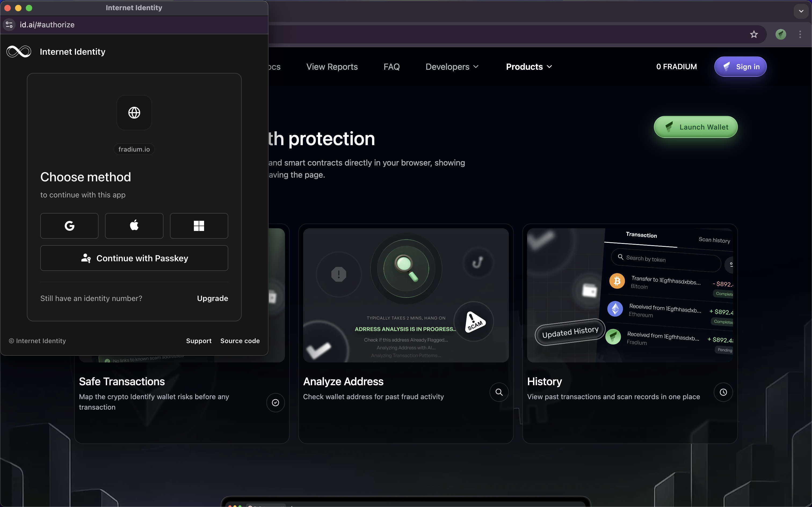The width and height of the screenshot is (812, 507).
Task: Open the Source code link
Action: 240,341
